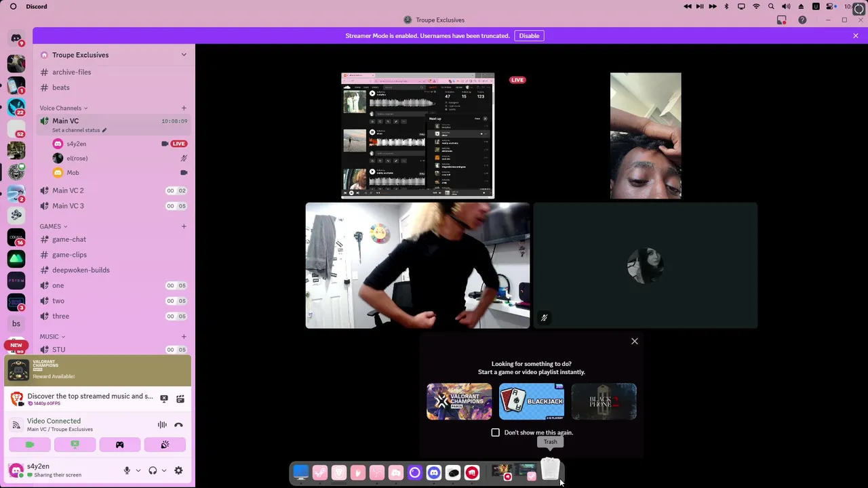Focus the muted avatar participant tile

tap(646, 266)
